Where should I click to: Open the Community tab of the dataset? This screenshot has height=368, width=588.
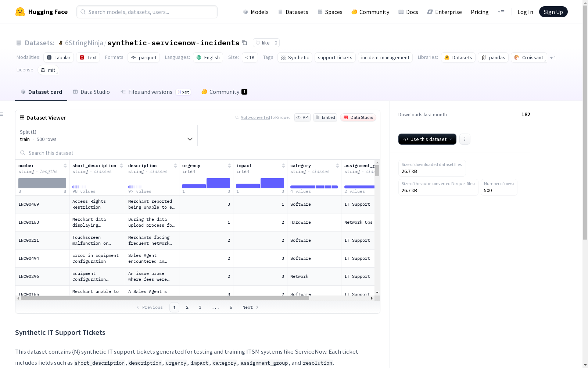pos(224,92)
